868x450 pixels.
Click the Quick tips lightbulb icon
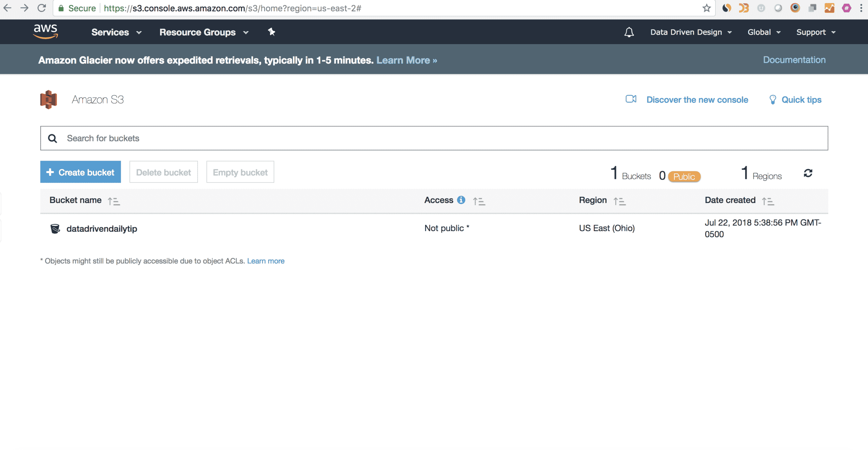772,99
